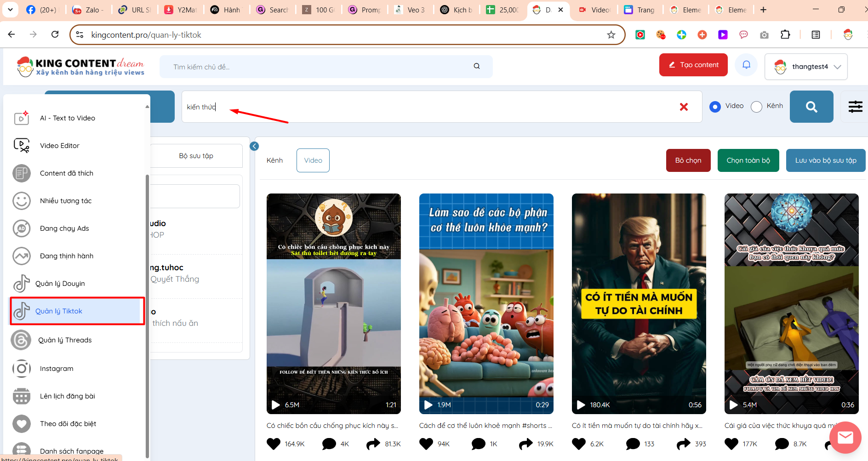The height and width of the screenshot is (461, 868).
Task: Click the blue search magnifier button
Action: pos(811,107)
